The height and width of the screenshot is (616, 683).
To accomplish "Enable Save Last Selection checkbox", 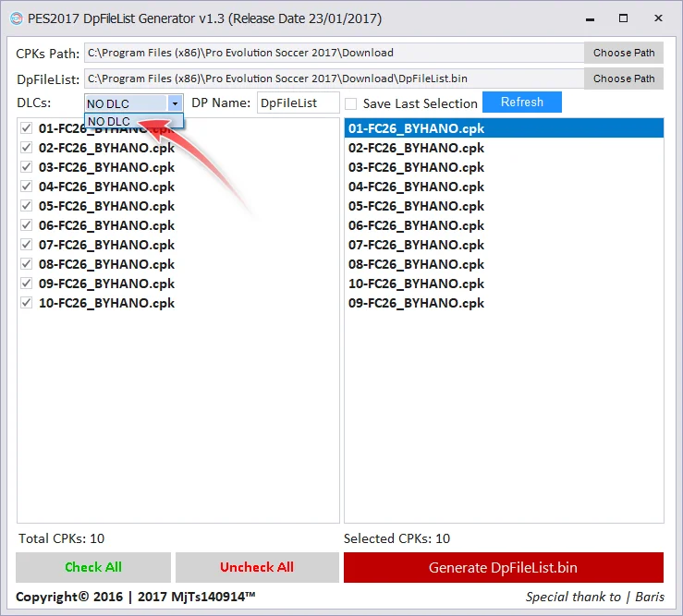I will tap(351, 103).
